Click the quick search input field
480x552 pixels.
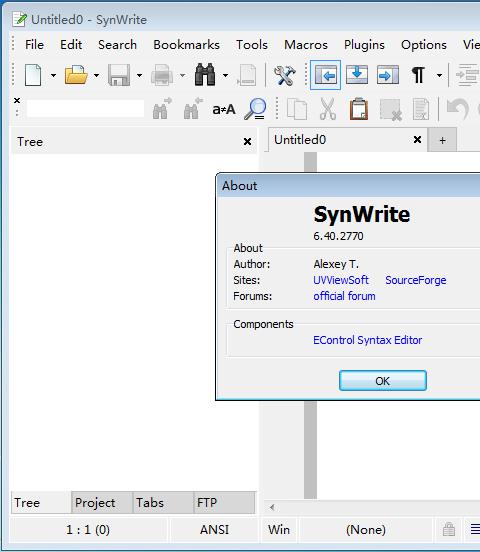coord(85,109)
